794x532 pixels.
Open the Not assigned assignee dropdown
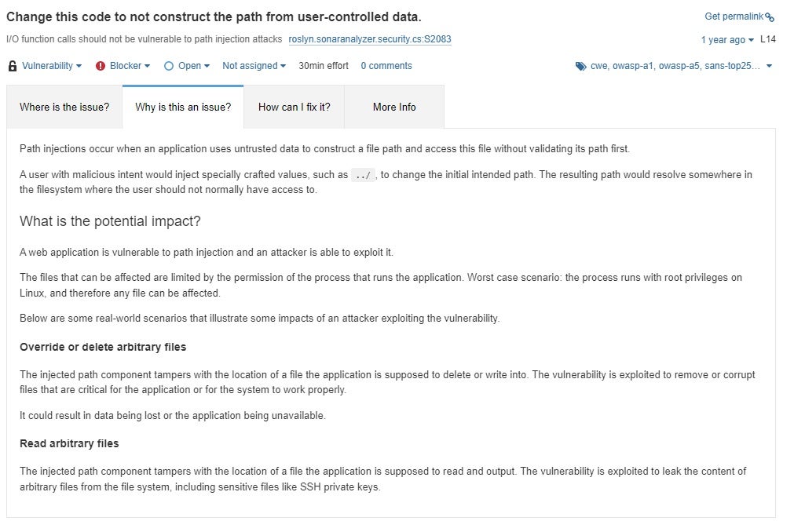(254, 66)
